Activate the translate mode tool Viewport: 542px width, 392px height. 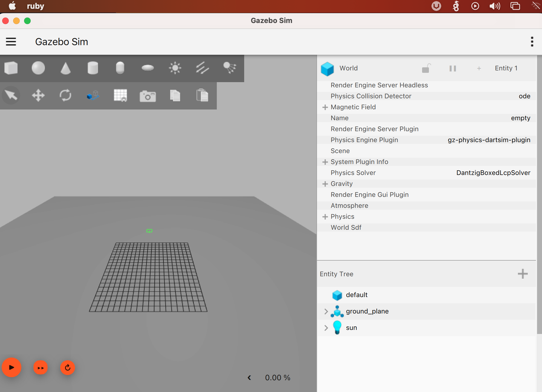click(38, 96)
